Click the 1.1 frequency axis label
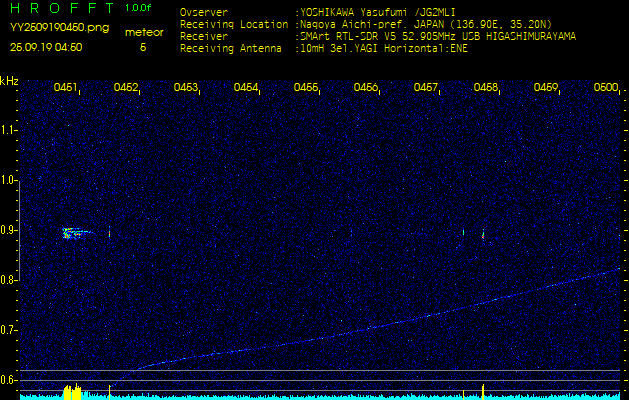 [9, 130]
